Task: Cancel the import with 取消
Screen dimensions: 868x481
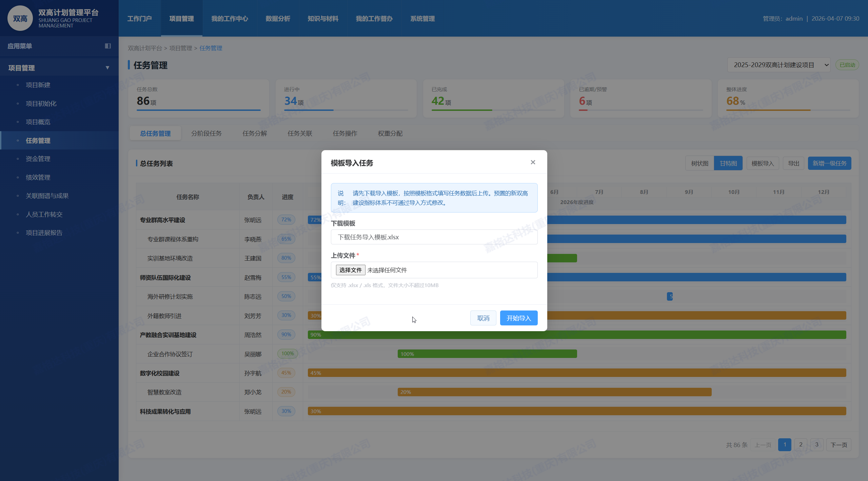Action: click(483, 318)
